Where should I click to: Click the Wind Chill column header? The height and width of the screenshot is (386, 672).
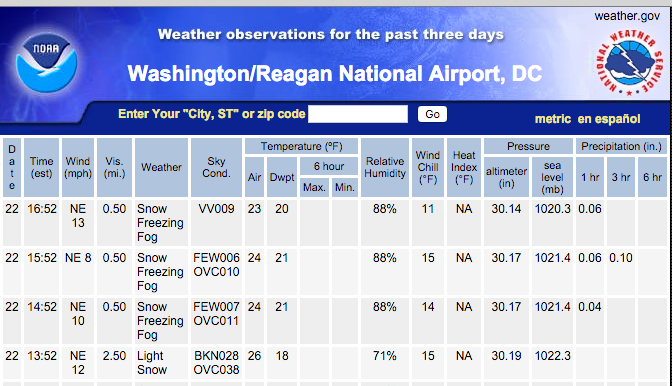coord(427,168)
